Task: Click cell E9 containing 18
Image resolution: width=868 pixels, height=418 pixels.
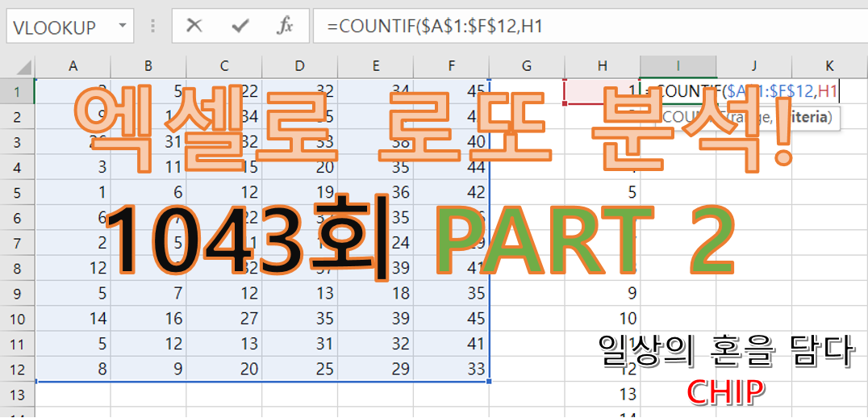Action: [375, 294]
